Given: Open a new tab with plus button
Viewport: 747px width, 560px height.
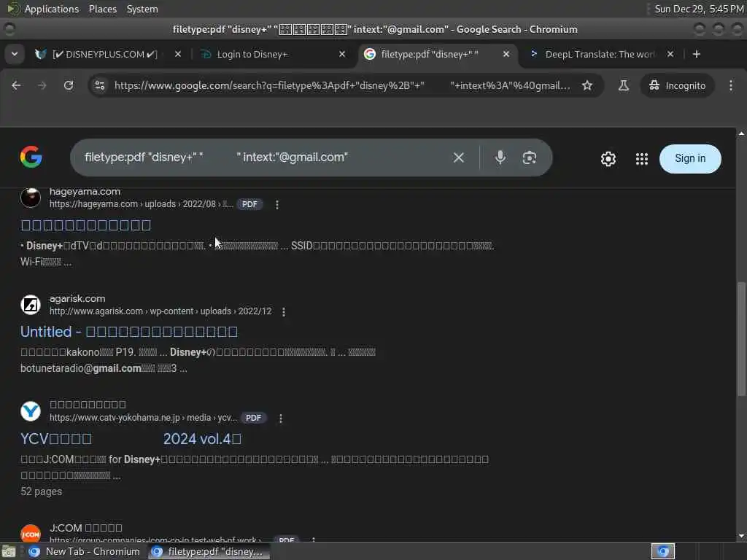Looking at the screenshot, I should (x=697, y=54).
